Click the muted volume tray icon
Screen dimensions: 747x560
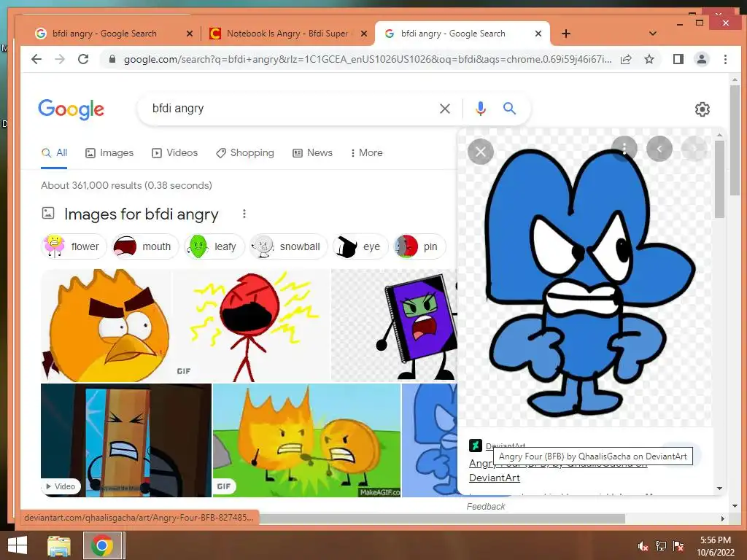[643, 546]
